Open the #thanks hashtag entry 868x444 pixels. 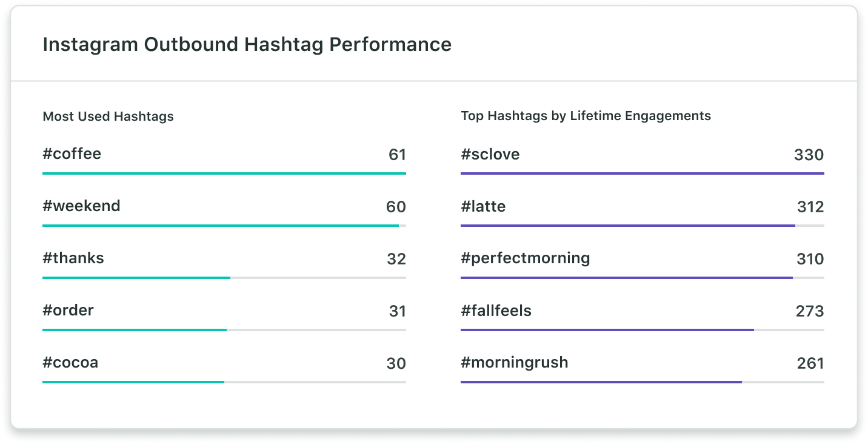click(x=73, y=258)
